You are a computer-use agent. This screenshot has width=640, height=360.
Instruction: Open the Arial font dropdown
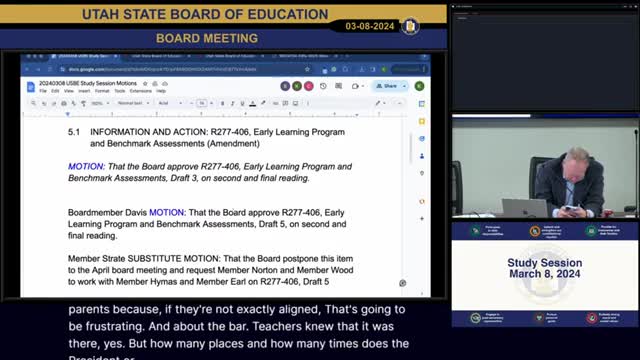point(170,103)
